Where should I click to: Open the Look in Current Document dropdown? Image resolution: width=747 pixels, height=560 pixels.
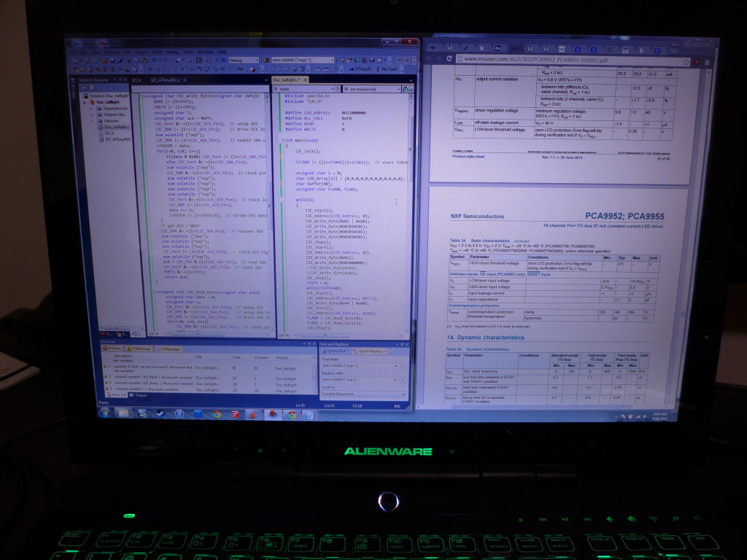click(363, 394)
